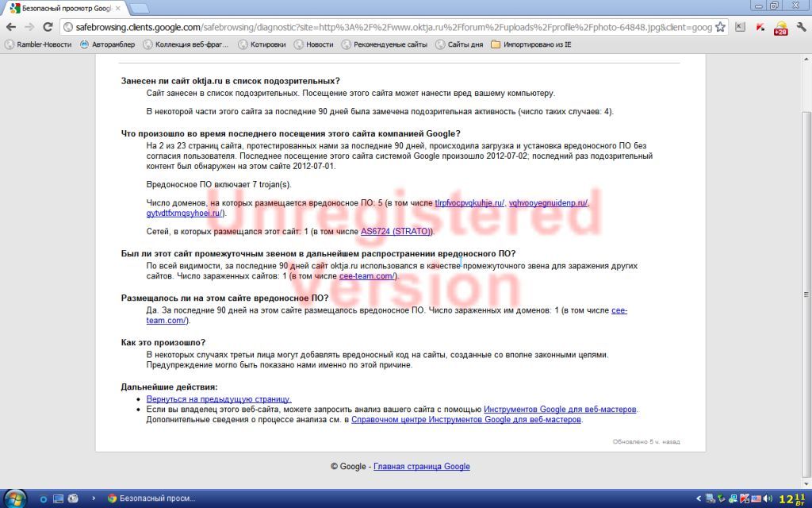Click the 'Обновлено 5 ч. назад' text
The height and width of the screenshot is (508, 812).
(645, 441)
